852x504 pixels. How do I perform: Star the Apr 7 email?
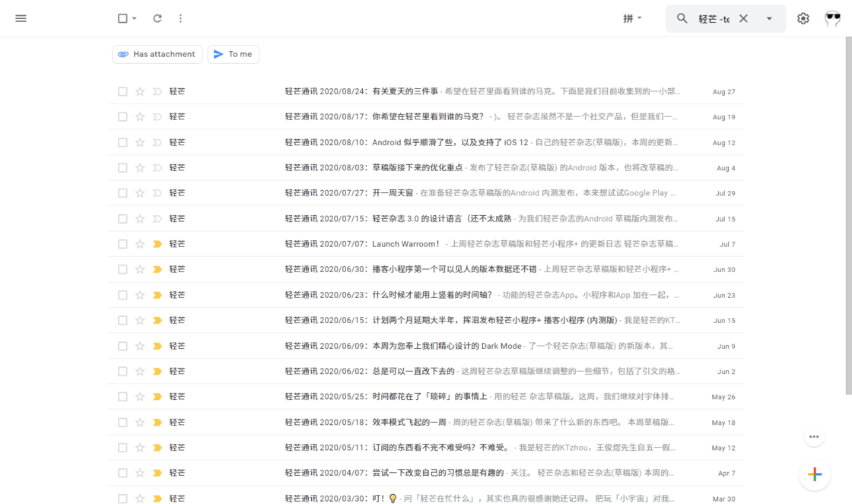click(140, 473)
